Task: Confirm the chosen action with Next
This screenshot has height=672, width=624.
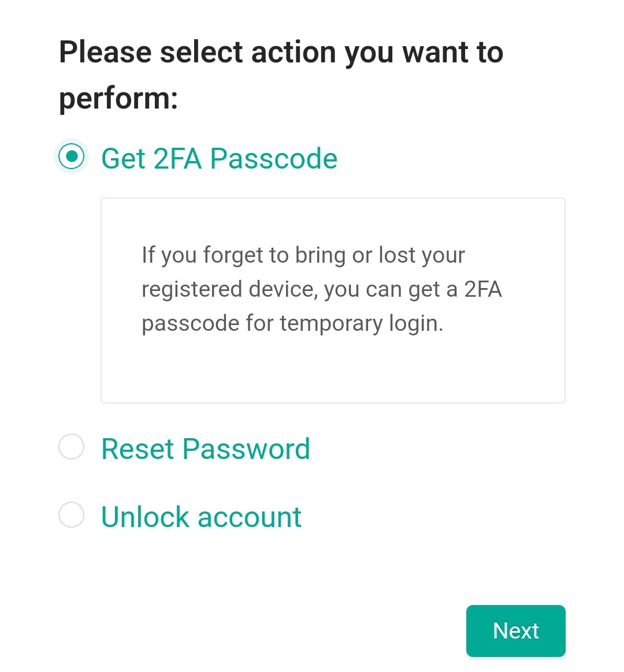Action: (515, 630)
